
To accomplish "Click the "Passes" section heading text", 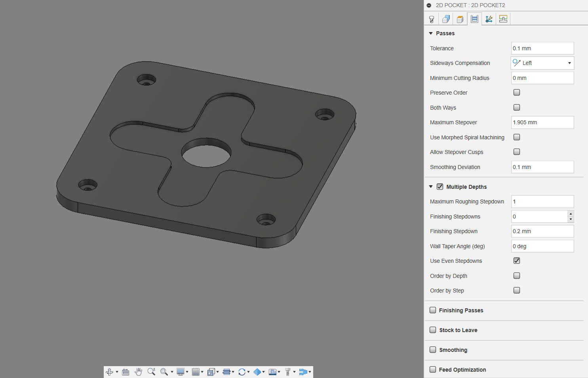I will coord(445,33).
